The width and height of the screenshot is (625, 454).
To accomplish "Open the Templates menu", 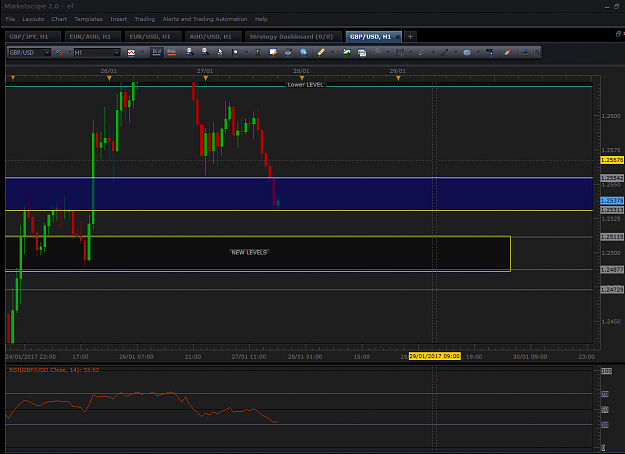I will pyautogui.click(x=88, y=19).
